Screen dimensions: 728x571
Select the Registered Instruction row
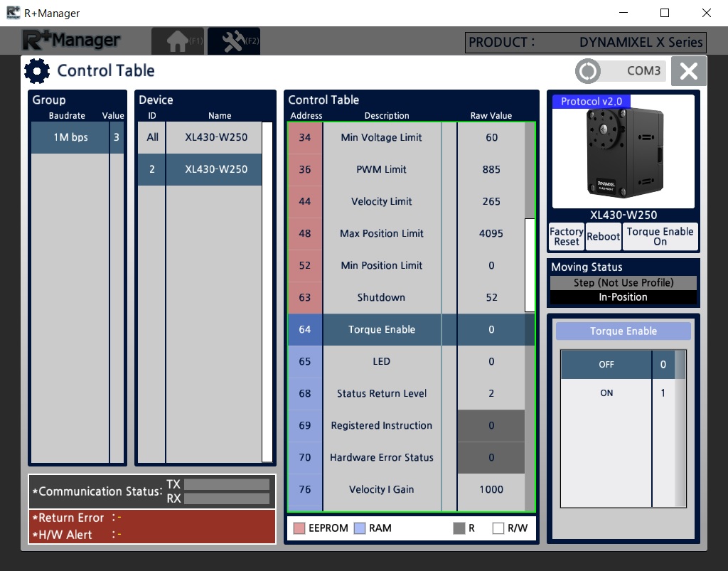(x=406, y=426)
